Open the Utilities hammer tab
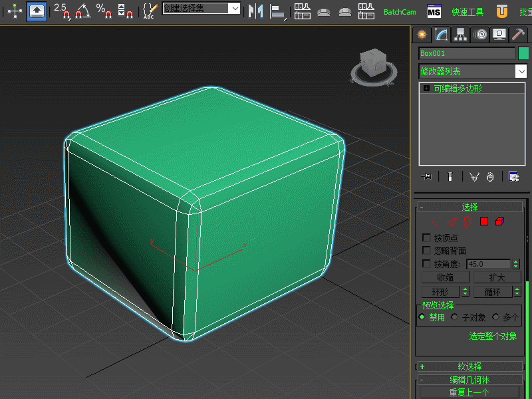532x399 pixels. (518, 35)
